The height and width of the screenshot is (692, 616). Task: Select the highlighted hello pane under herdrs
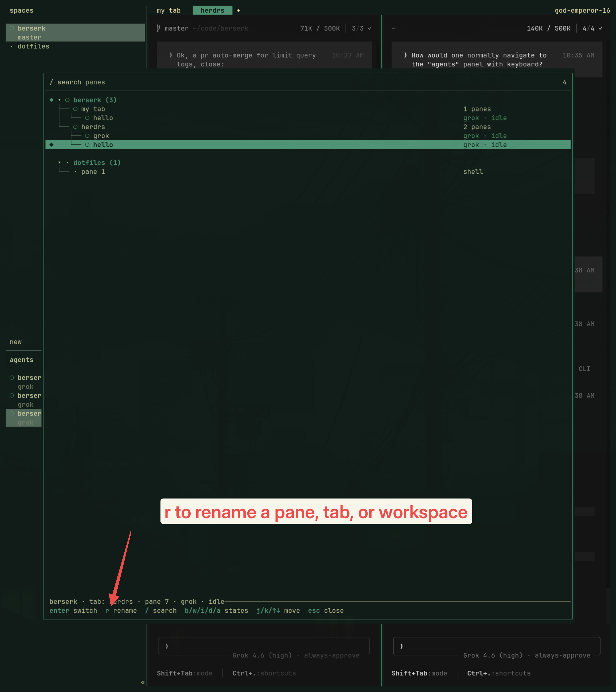tap(308, 145)
